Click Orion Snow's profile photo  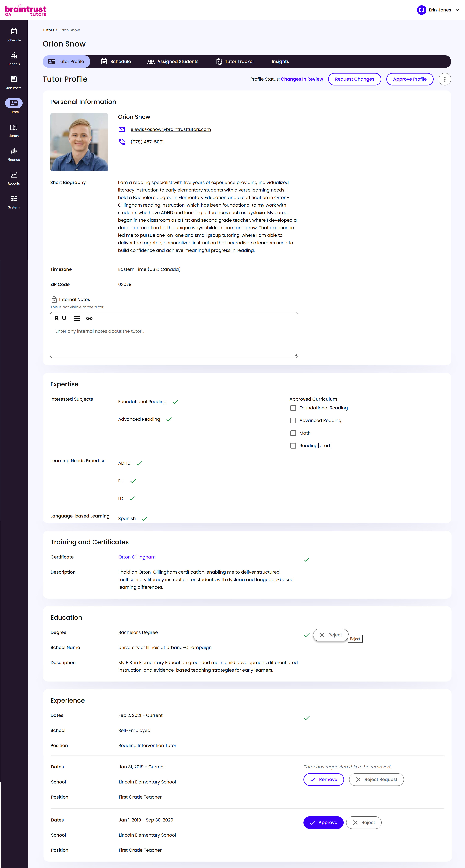click(79, 142)
